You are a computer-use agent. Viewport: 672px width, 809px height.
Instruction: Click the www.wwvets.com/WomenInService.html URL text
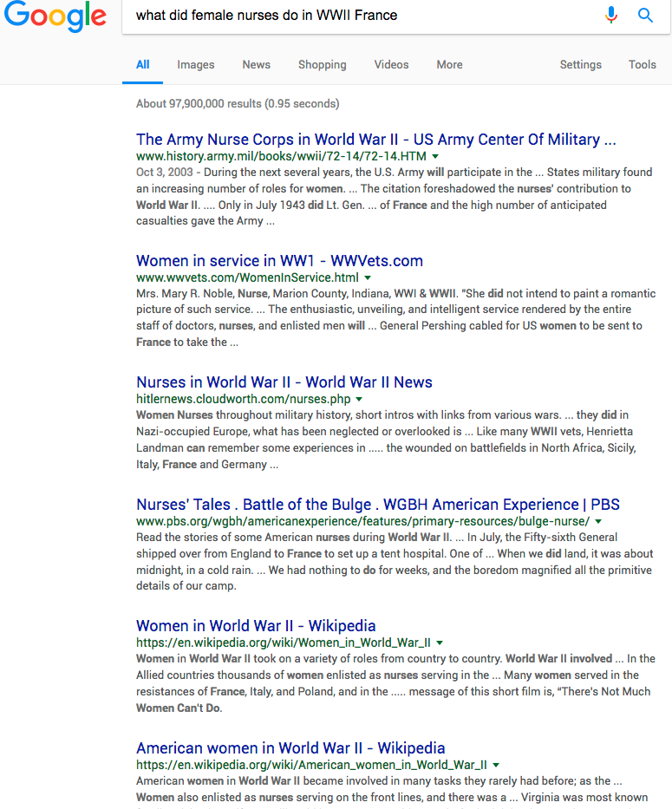[x=247, y=277]
